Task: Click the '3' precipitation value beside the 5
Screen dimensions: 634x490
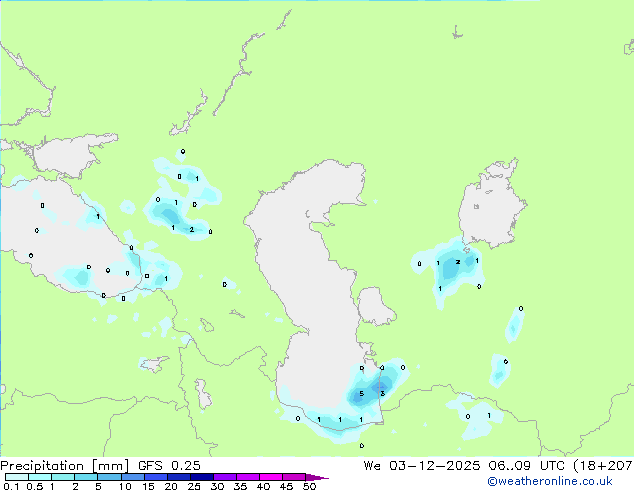Action: pyautogui.click(x=383, y=394)
